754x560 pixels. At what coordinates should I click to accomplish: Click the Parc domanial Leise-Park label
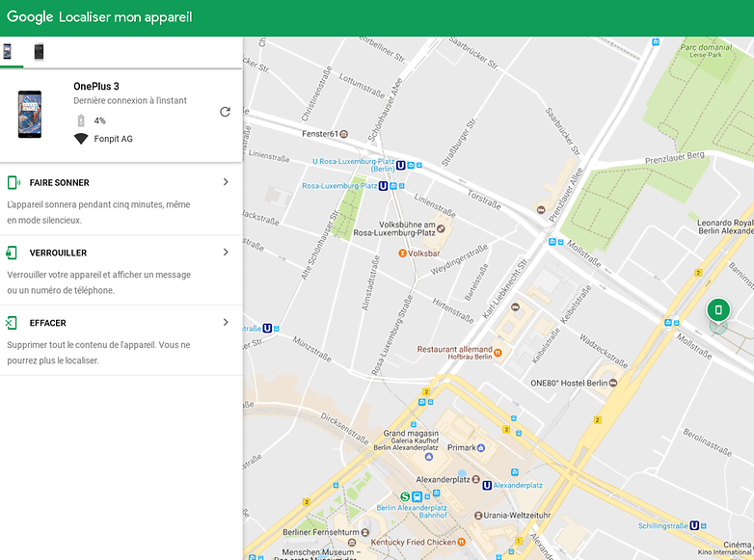point(706,51)
